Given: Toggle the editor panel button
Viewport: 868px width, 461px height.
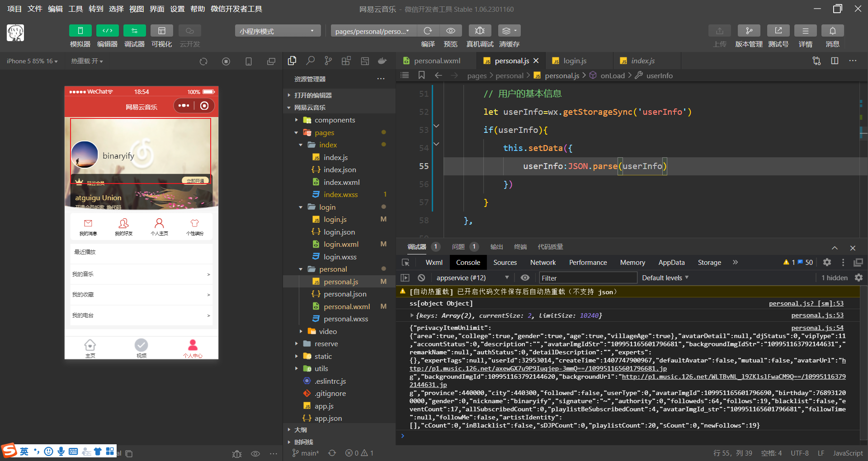Looking at the screenshot, I should pos(107,30).
